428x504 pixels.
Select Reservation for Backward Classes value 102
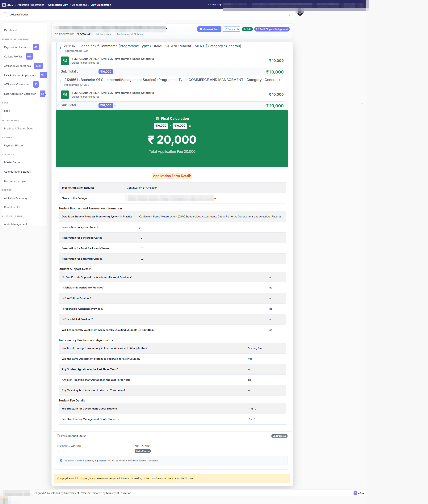coord(141,259)
